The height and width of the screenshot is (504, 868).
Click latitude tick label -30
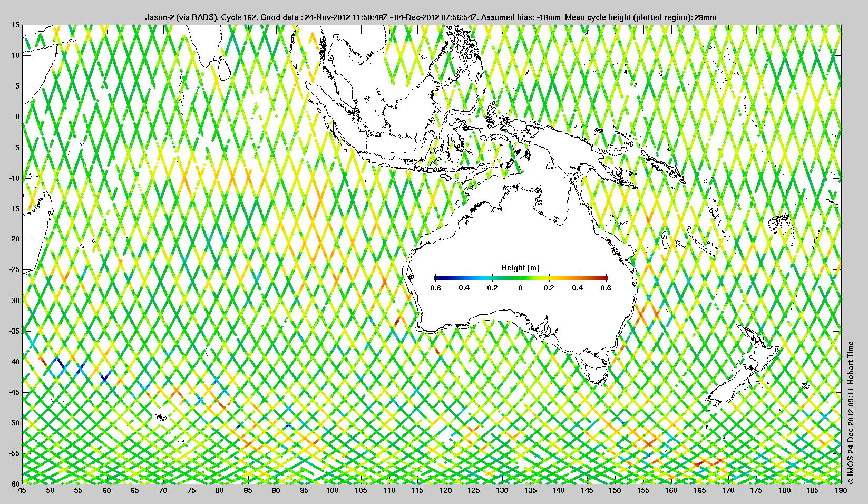click(x=14, y=300)
